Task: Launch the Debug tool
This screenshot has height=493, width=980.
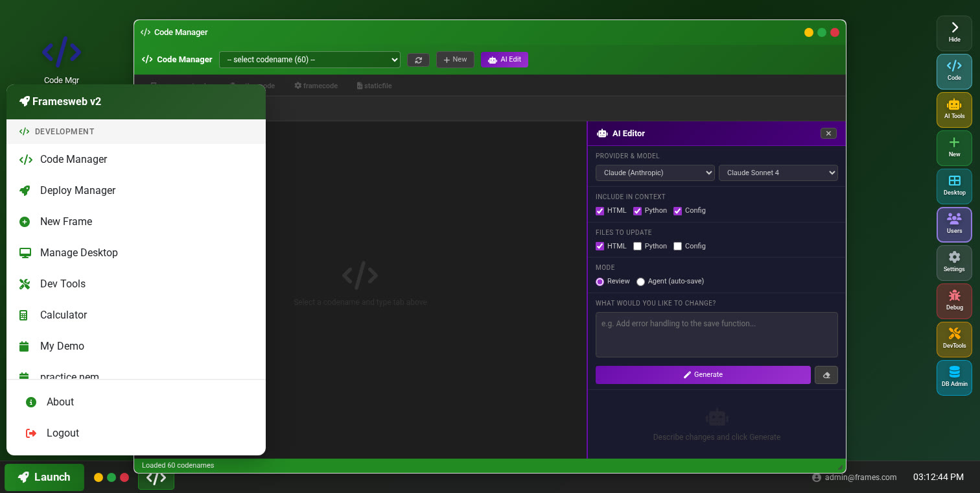Action: [x=953, y=301]
